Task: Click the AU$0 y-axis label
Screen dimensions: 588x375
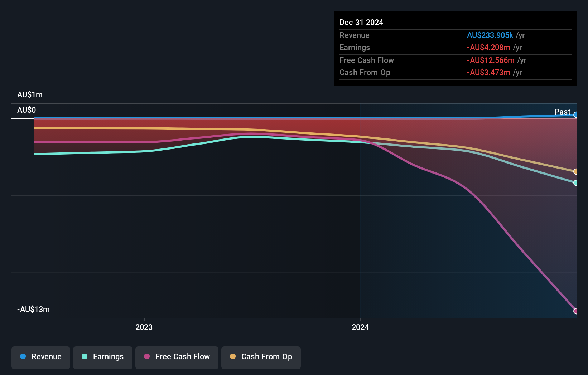Action: coord(26,110)
